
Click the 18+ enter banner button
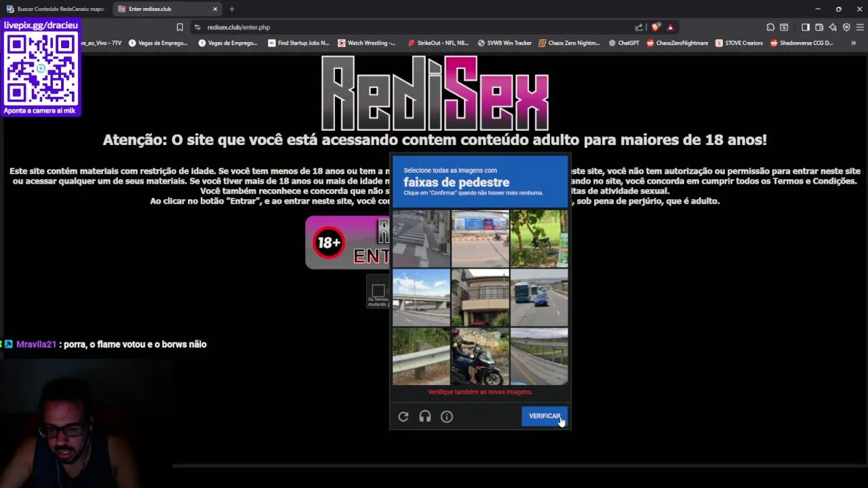click(x=347, y=243)
